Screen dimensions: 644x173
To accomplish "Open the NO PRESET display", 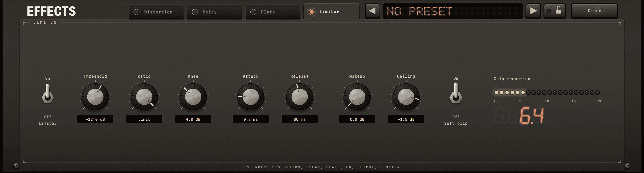I will 453,11.
